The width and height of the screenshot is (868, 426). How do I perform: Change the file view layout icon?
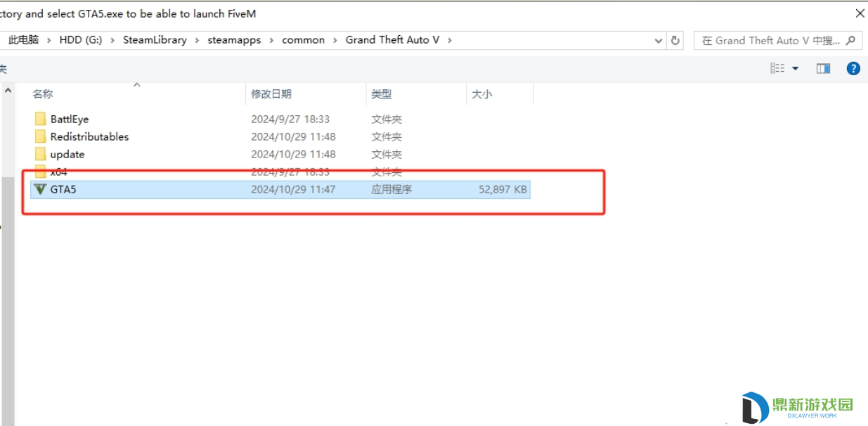(x=777, y=68)
